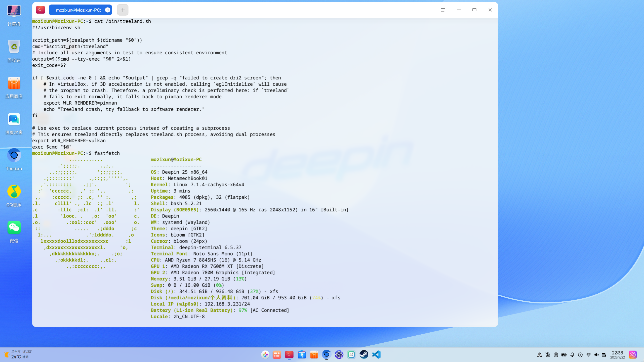Expand the hidden tray icons arrow
The height and width of the screenshot is (362, 644).
(580, 355)
